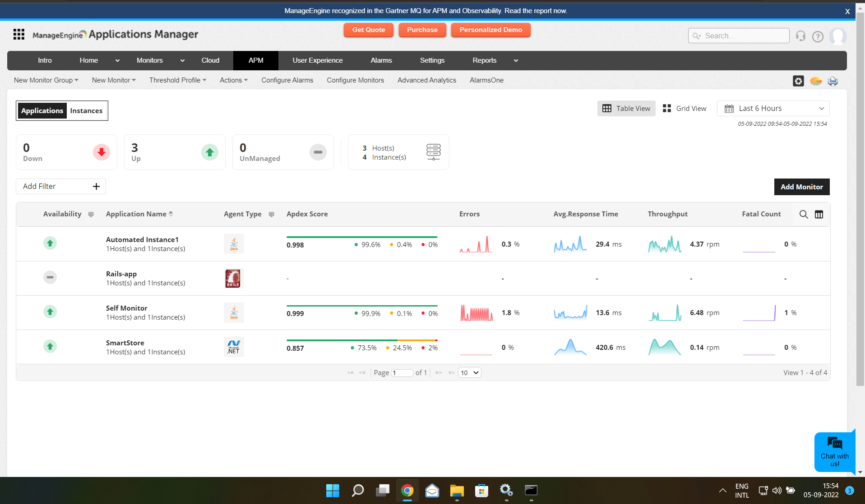Viewport: 865px width, 504px height.
Task: Open the taskbar Search icon
Action: tap(358, 490)
